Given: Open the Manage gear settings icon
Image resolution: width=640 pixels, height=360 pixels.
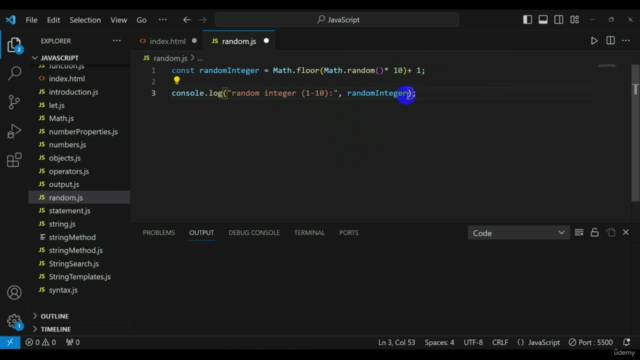Looking at the screenshot, I should click(x=14, y=321).
